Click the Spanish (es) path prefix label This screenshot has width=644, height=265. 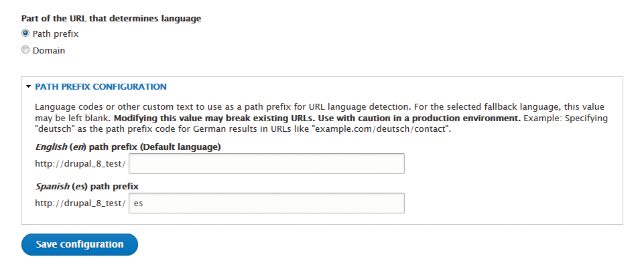point(86,186)
